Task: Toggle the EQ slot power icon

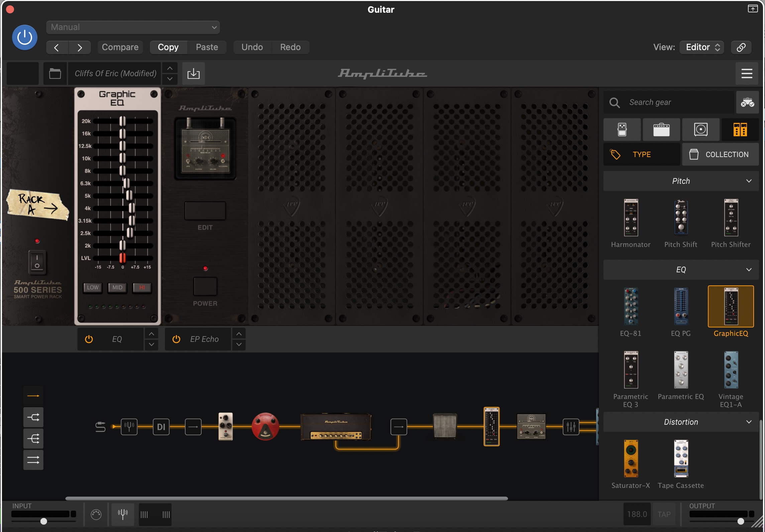Action: click(89, 339)
